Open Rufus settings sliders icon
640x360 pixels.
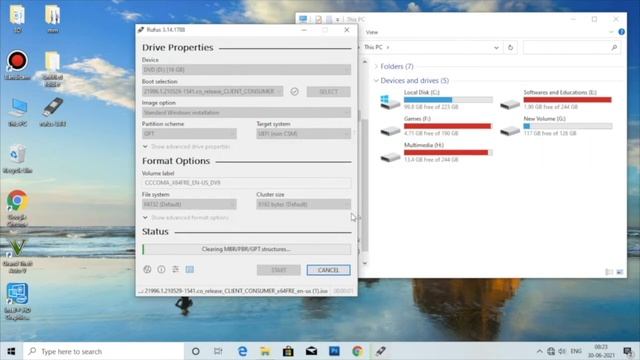[x=176, y=269]
